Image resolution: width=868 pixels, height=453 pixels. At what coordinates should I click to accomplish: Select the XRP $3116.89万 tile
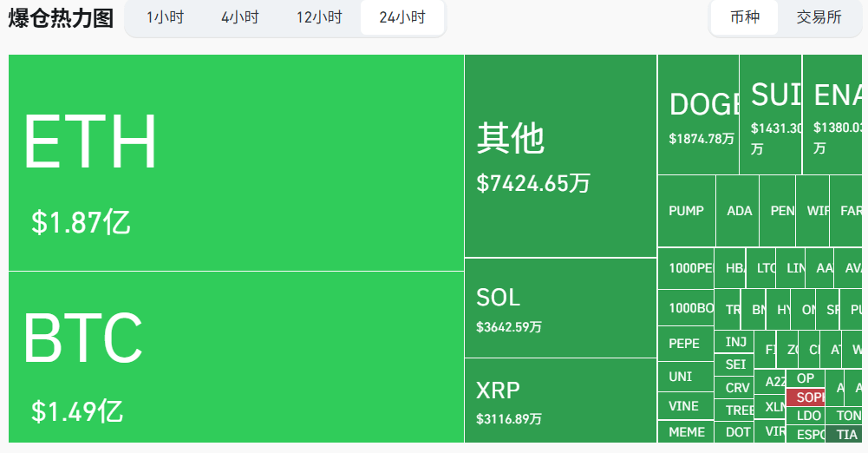[561, 400]
